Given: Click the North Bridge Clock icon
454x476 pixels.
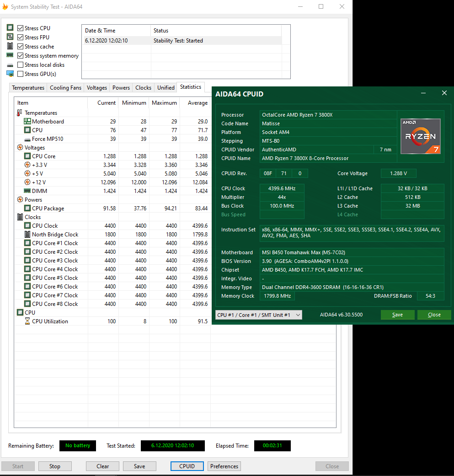Looking at the screenshot, I should click(x=27, y=235).
